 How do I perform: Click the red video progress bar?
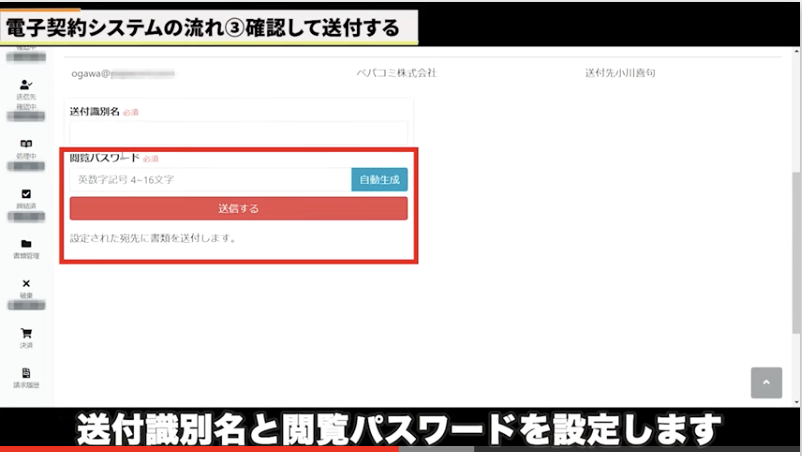[200, 449]
